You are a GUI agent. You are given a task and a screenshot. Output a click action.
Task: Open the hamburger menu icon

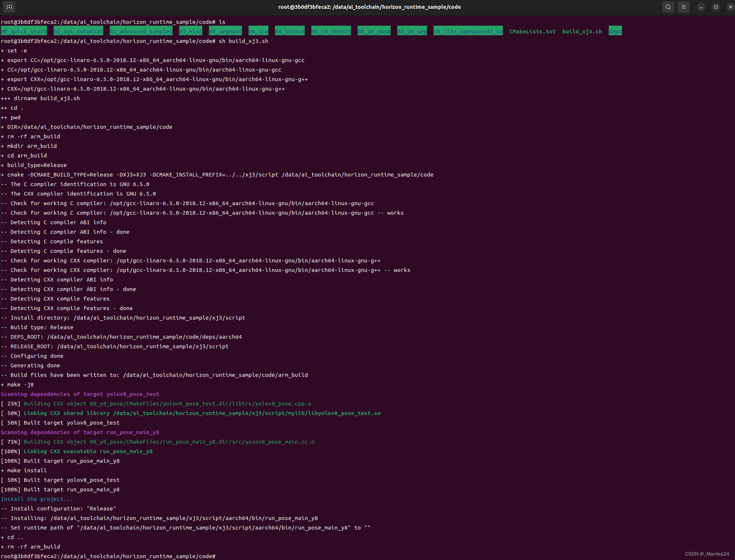tap(683, 7)
